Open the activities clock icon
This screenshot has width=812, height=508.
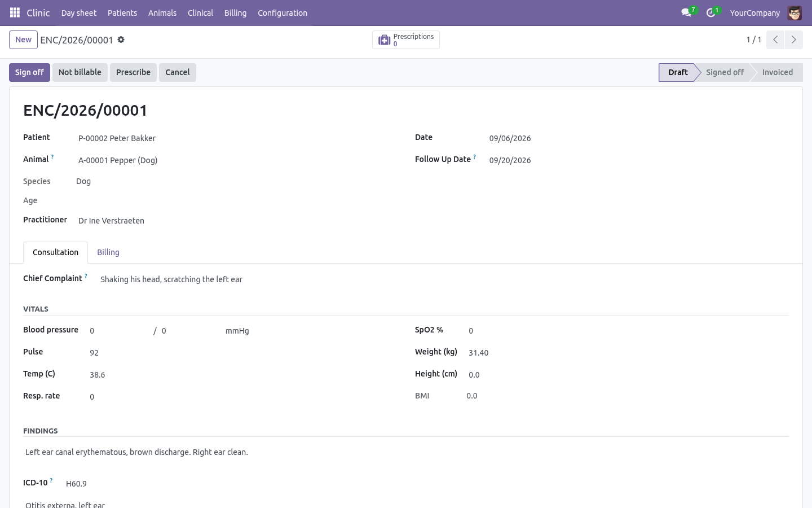tap(710, 12)
